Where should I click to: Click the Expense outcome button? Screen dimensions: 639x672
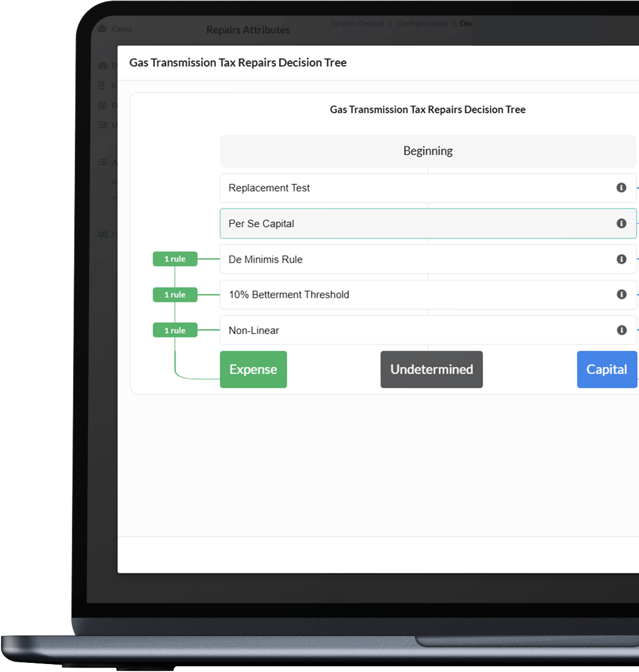coord(254,369)
